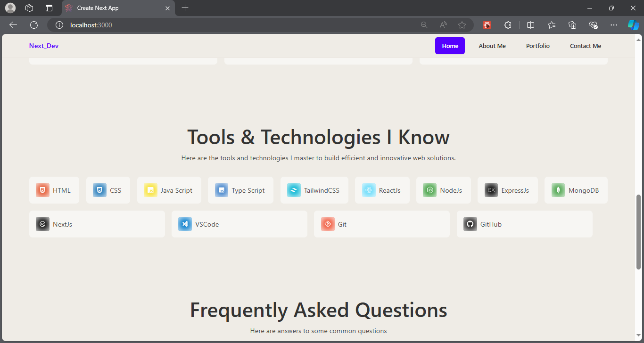644x343 pixels.
Task: Click the NodeJs hexagon icon
Action: 429,190
